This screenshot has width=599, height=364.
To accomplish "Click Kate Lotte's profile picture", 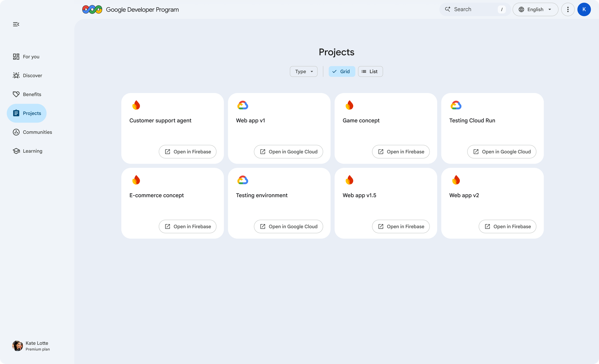I will click(17, 346).
